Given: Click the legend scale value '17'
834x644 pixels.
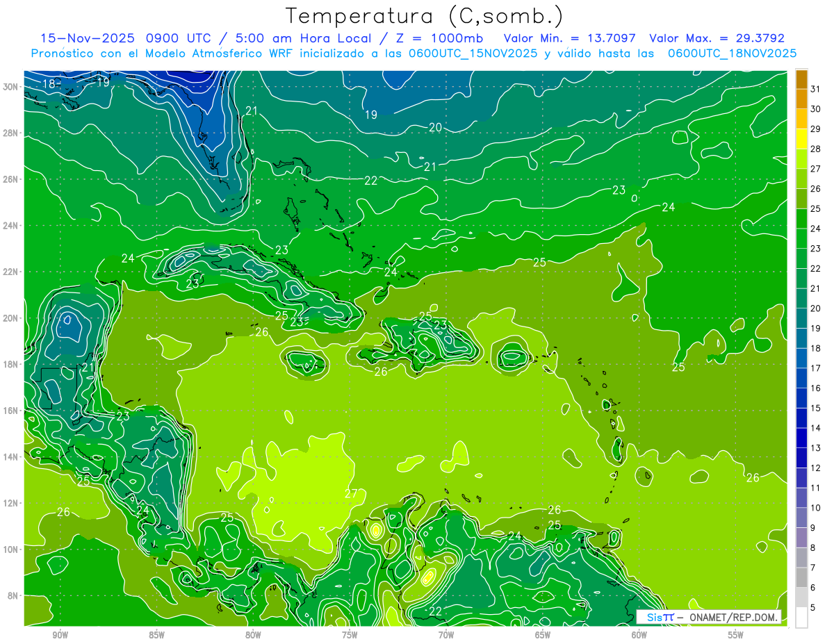Looking at the screenshot, I should [x=815, y=368].
